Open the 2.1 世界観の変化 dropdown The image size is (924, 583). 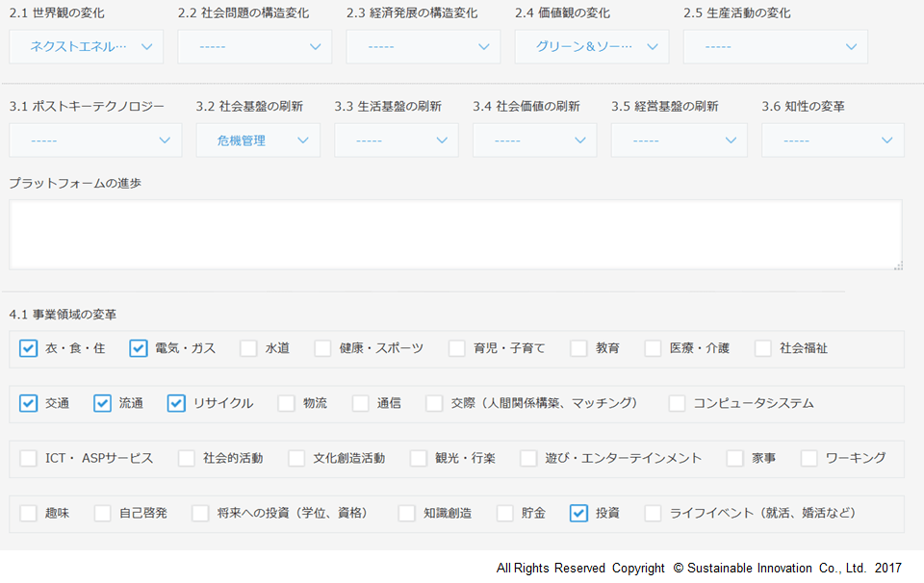(87, 46)
